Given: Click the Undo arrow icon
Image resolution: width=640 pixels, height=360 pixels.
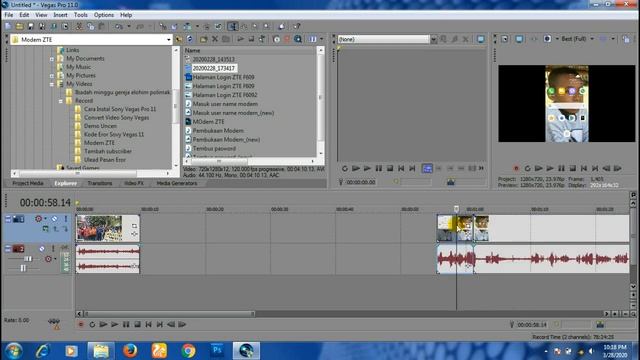Looking at the screenshot, I should [x=119, y=27].
